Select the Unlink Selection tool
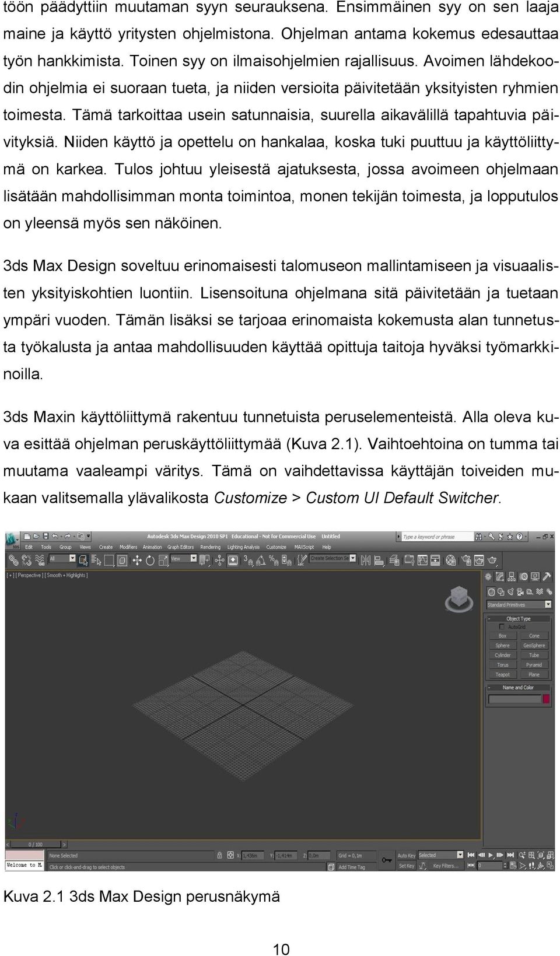 tap(26, 560)
